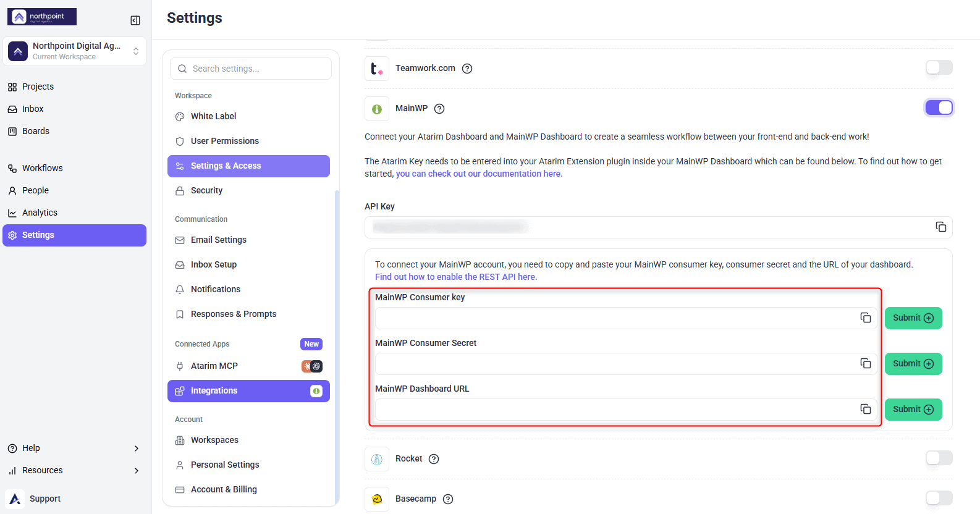The height and width of the screenshot is (514, 980).
Task: Open Account & Billing
Action: point(248,490)
